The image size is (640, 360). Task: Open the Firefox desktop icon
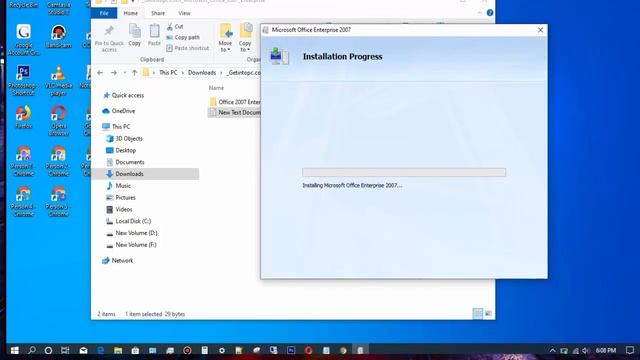click(x=23, y=117)
